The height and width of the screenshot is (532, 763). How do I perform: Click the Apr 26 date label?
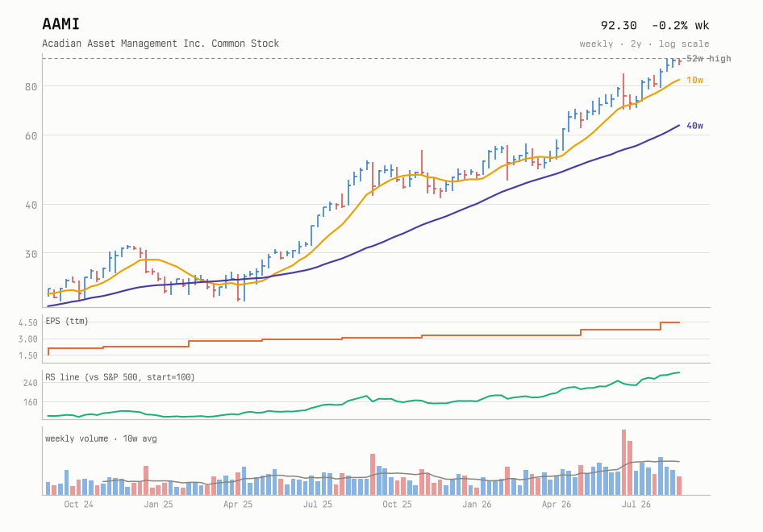(x=557, y=505)
